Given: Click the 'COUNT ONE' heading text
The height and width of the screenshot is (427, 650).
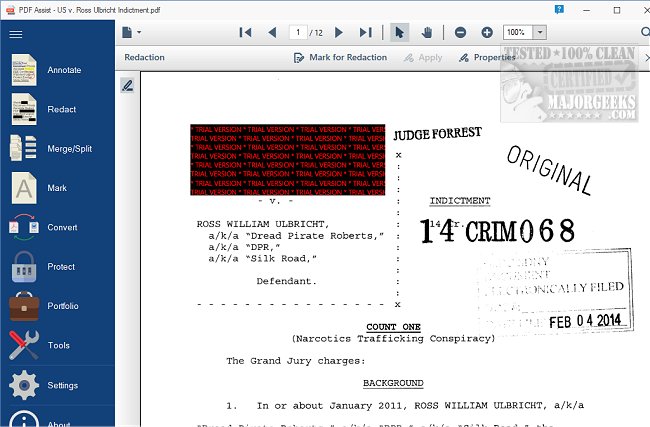Looking at the screenshot, I should point(393,327).
